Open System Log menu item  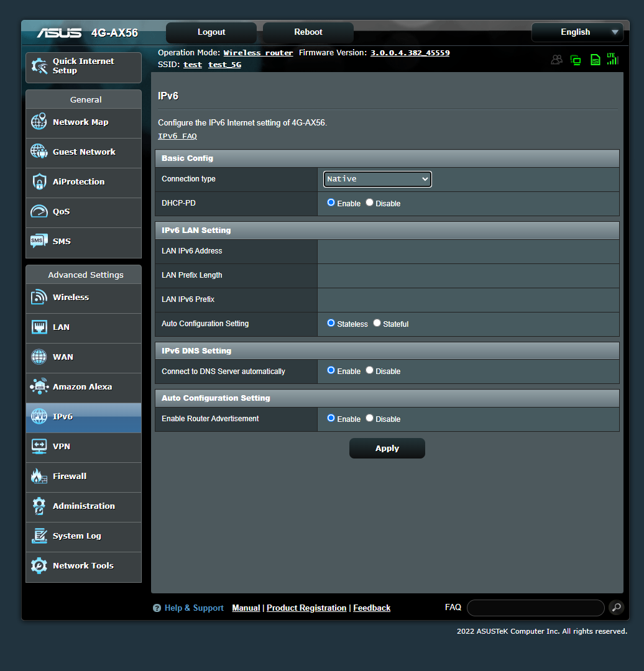pos(83,537)
